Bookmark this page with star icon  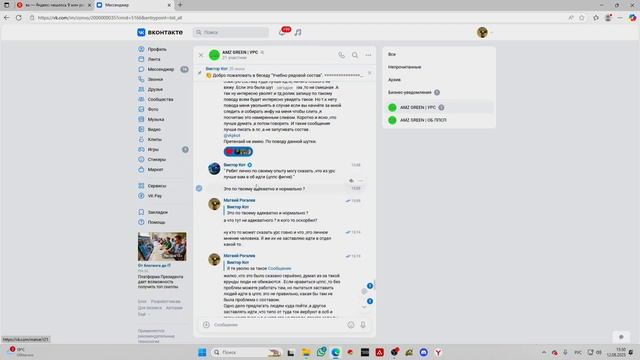pyautogui.click(x=582, y=18)
